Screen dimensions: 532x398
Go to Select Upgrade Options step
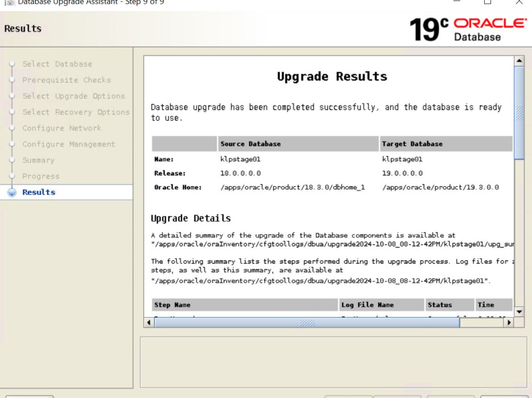click(73, 96)
